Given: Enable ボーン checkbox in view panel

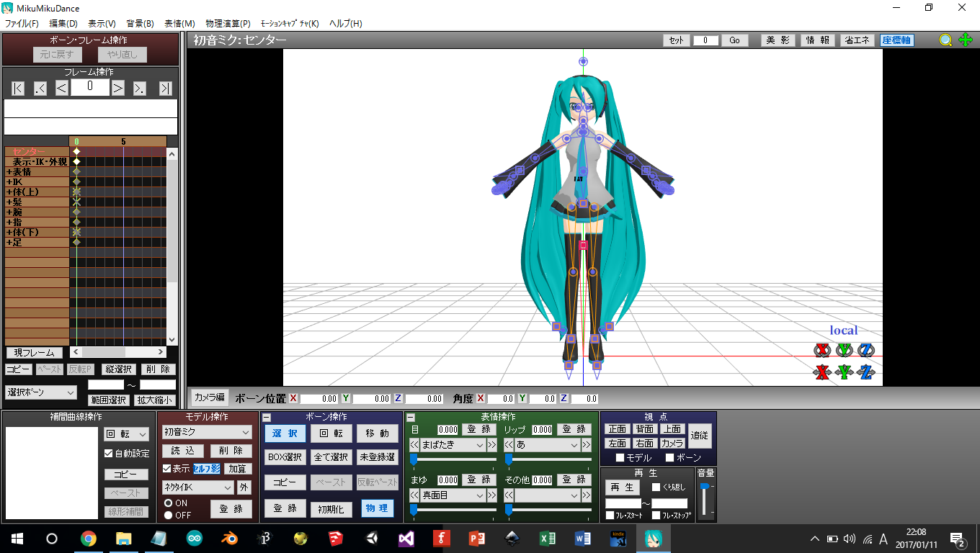Looking at the screenshot, I should pyautogui.click(x=669, y=458).
